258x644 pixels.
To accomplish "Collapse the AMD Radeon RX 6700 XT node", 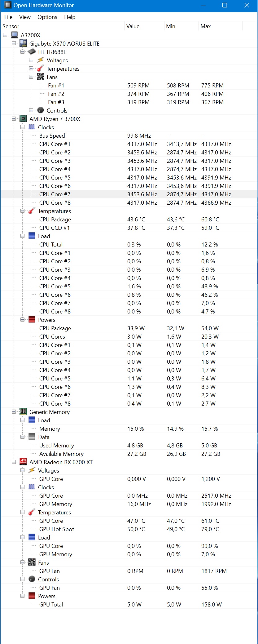I will click(14, 462).
